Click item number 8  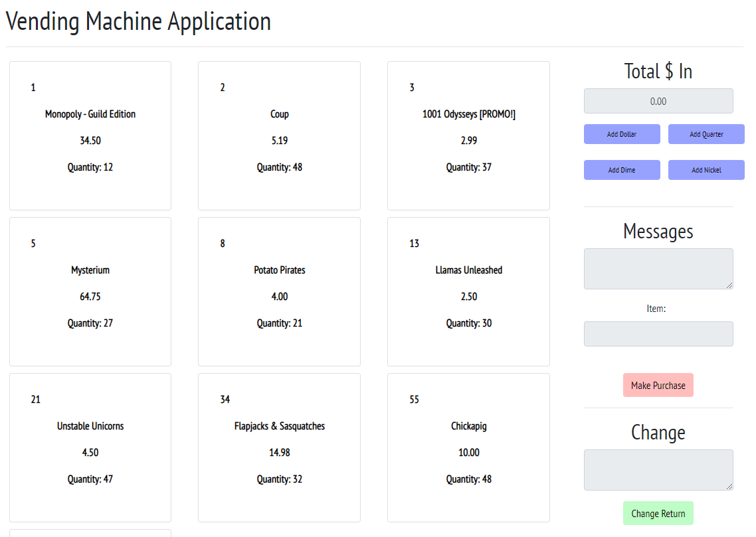tap(223, 243)
